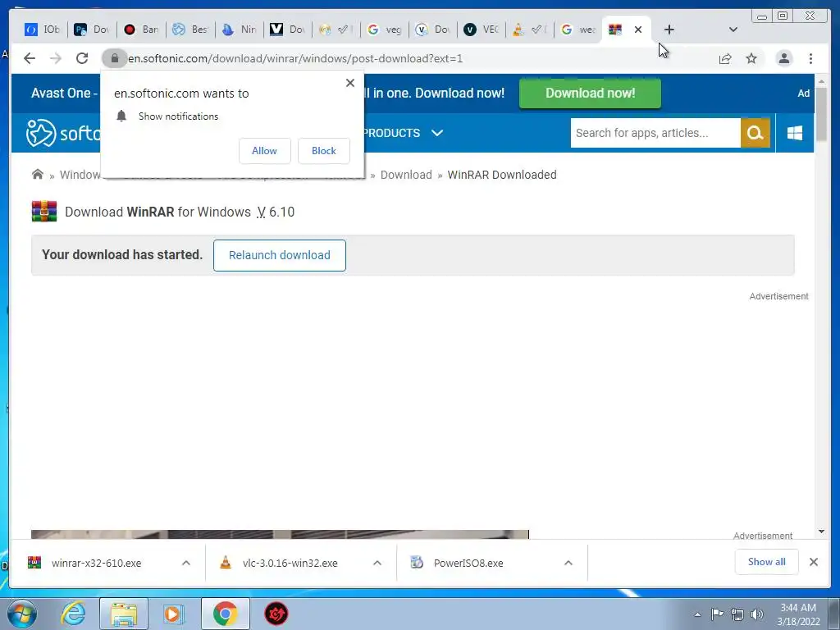Close the active WinRAR tab

[x=638, y=30]
